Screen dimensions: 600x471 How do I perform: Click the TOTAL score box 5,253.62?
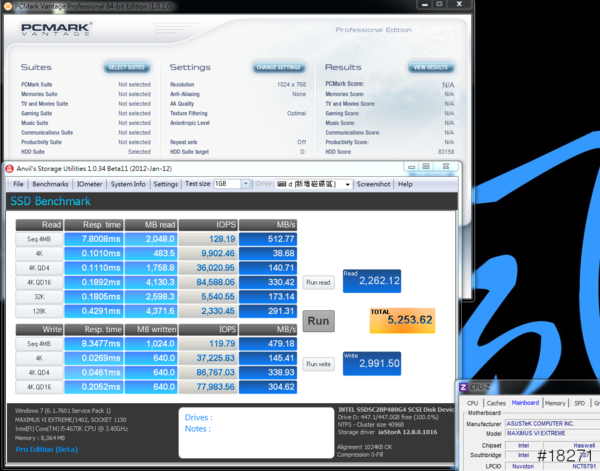point(402,320)
